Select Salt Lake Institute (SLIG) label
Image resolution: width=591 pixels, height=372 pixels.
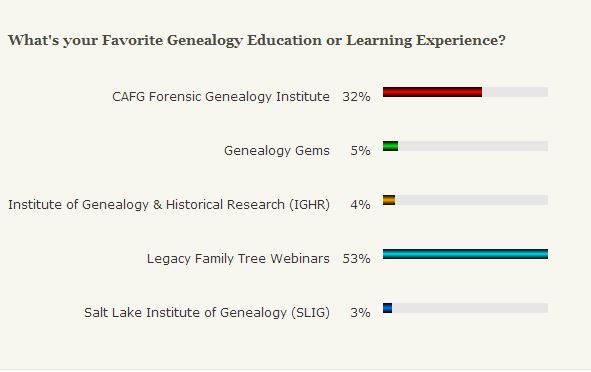[x=207, y=313]
